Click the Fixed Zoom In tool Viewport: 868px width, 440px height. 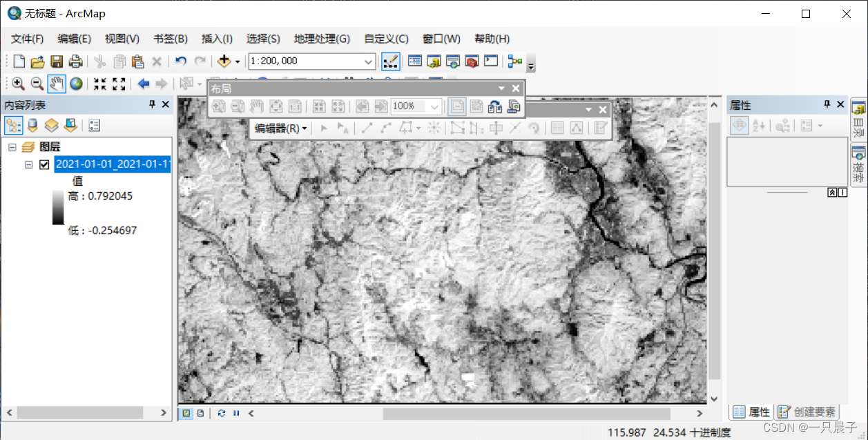pyautogui.click(x=99, y=84)
